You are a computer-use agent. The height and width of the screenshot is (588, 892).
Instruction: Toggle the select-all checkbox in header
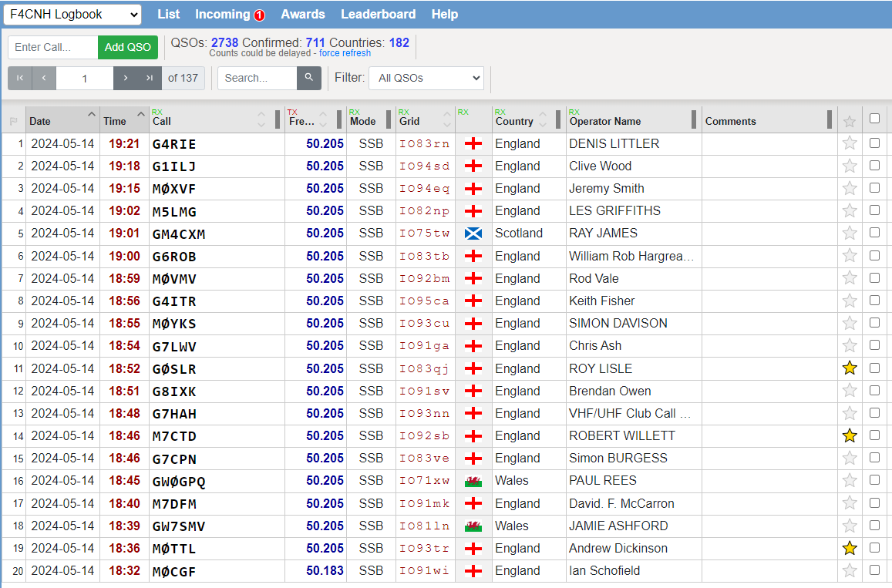click(x=874, y=118)
